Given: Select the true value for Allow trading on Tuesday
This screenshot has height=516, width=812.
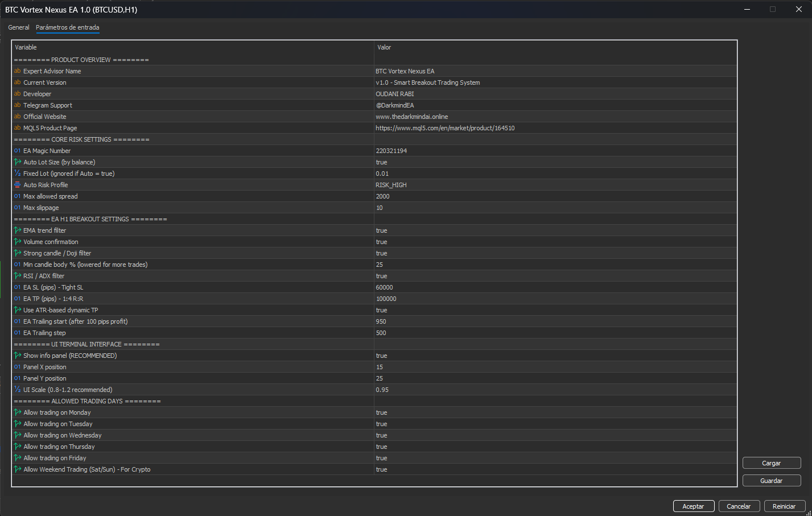Looking at the screenshot, I should point(381,424).
